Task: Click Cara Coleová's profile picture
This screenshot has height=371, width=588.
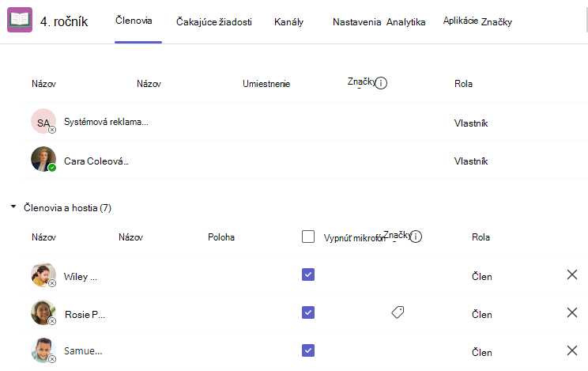Action: pos(43,159)
